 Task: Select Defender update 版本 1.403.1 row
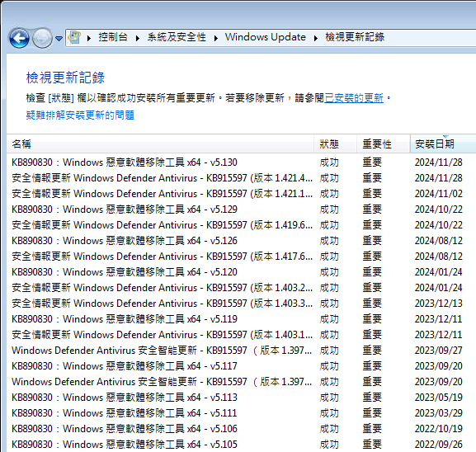coord(242,335)
